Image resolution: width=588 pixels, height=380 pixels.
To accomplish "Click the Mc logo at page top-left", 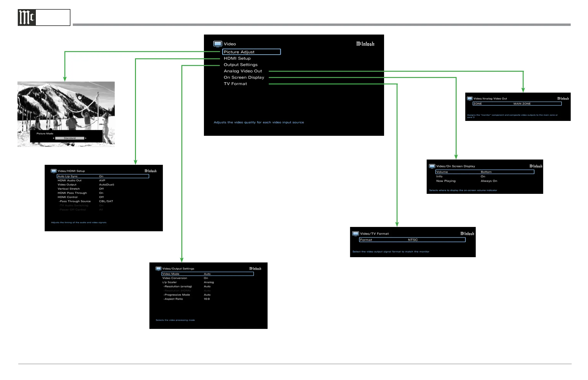I will [27, 18].
